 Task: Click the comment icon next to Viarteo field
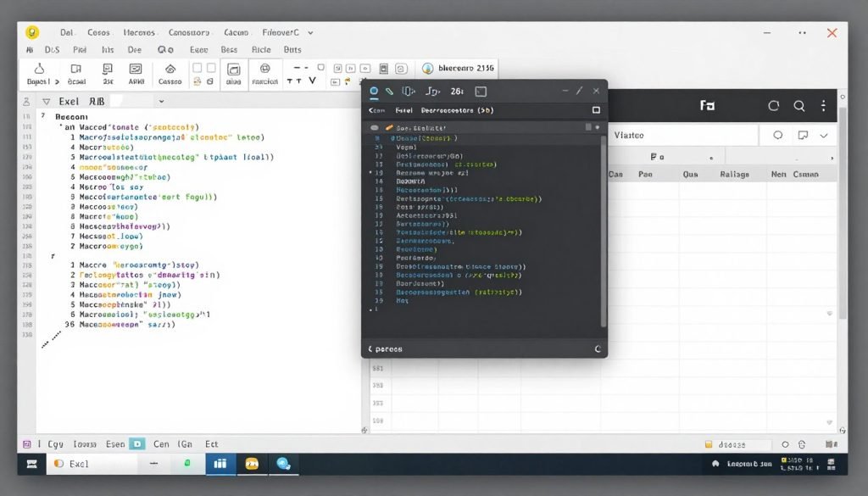point(803,135)
